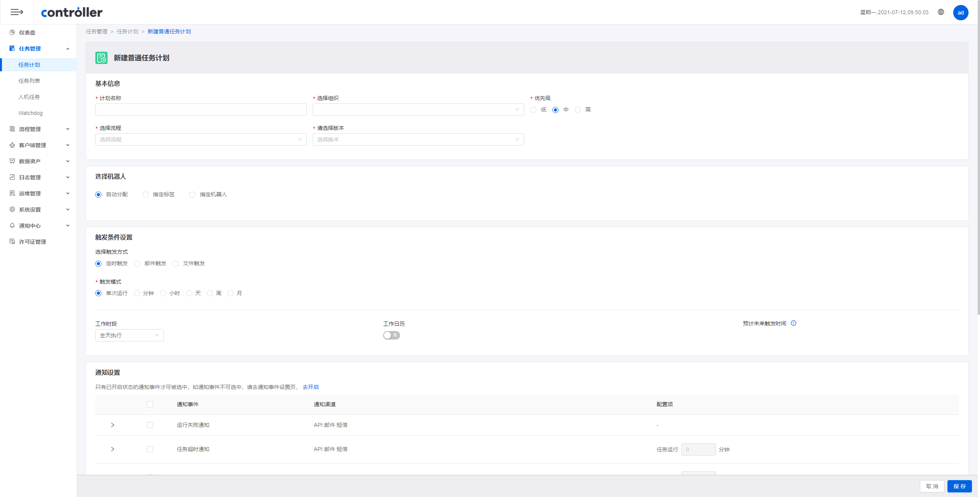Open the 'ad' user avatar menu
The width and height of the screenshot is (980, 497).
[960, 13]
